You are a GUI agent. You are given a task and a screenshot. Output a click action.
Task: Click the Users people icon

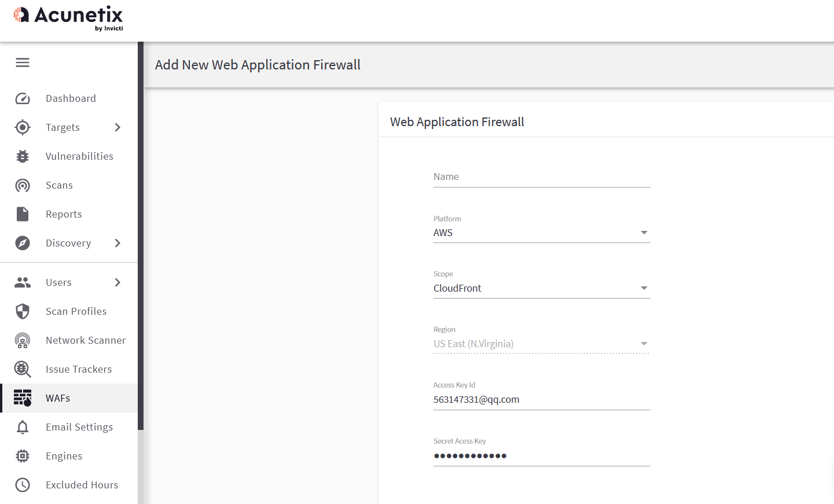point(23,282)
